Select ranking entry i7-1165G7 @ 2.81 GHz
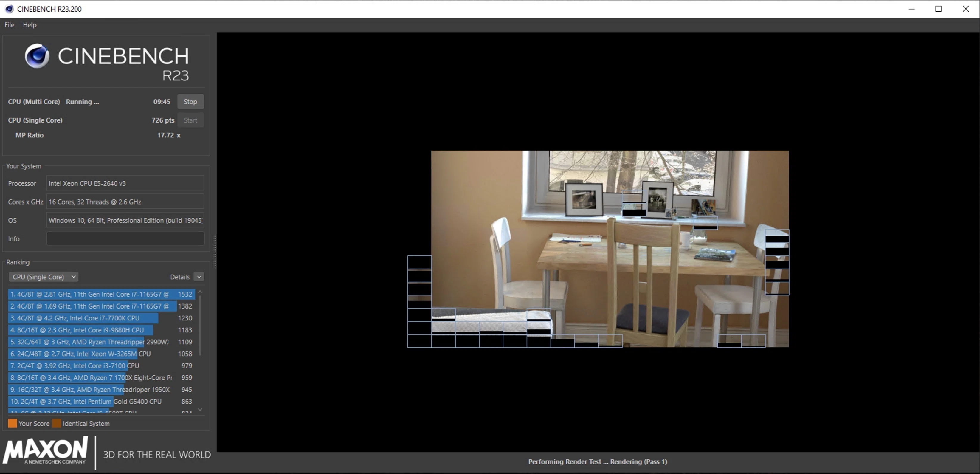 tap(101, 294)
